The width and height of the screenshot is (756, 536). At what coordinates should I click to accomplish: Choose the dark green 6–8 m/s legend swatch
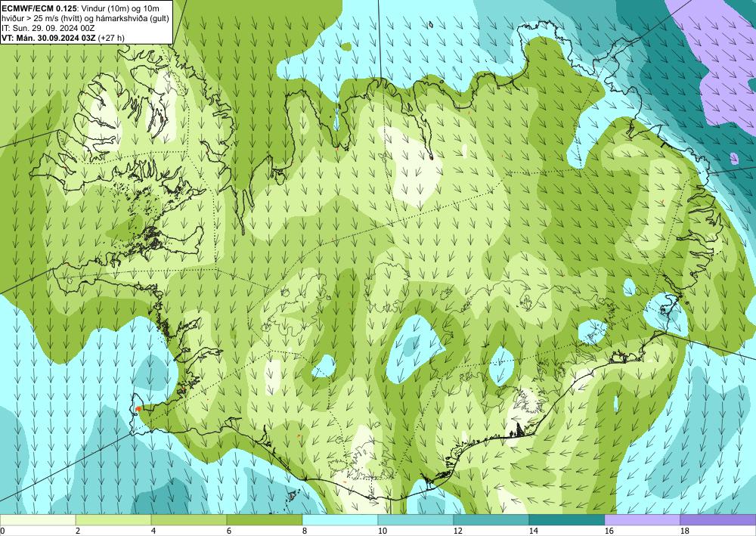pos(264,519)
